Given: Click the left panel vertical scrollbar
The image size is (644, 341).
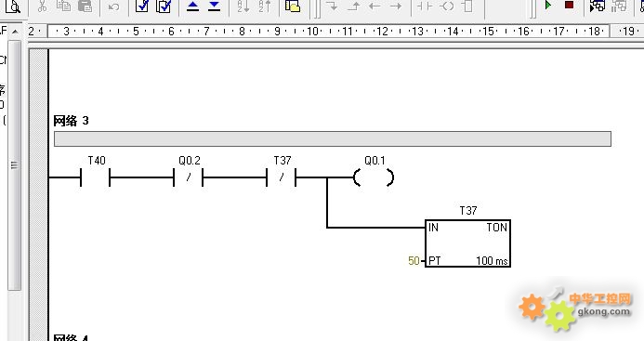Looking at the screenshot, I should point(14,164).
